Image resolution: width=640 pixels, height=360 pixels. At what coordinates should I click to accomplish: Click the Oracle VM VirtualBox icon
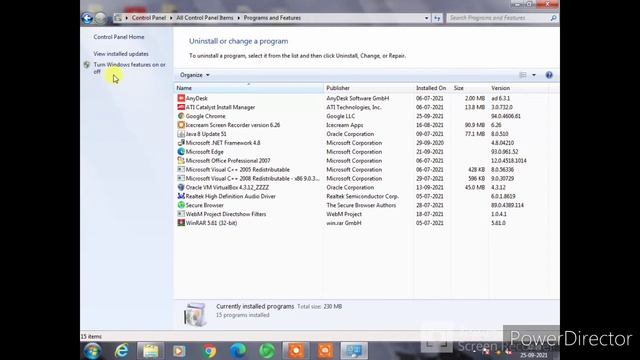point(181,187)
